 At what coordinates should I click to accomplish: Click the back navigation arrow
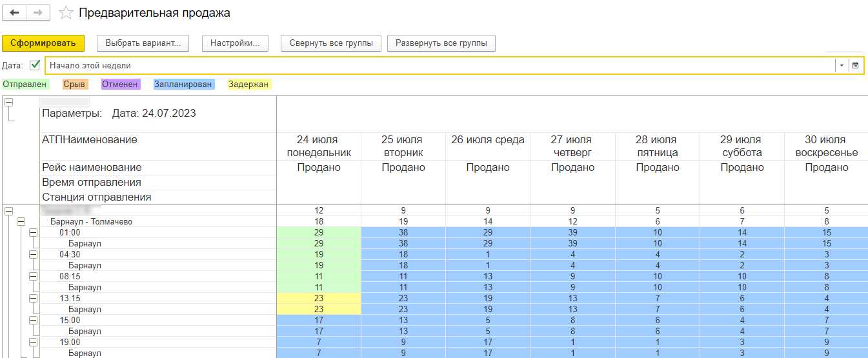[x=14, y=13]
